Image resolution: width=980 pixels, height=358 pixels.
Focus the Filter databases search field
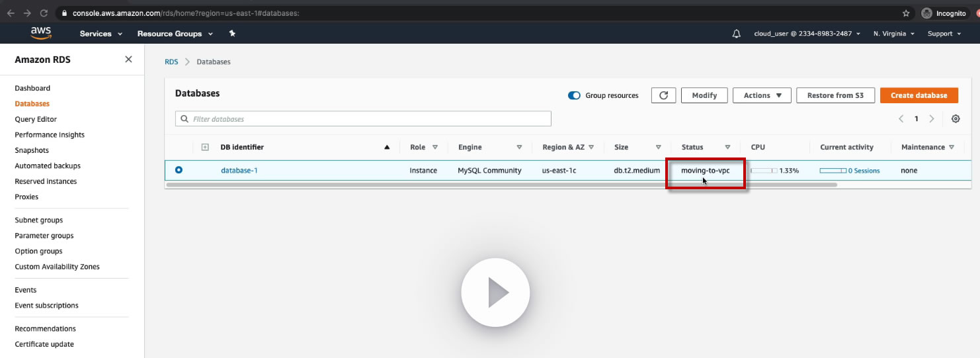tap(363, 119)
